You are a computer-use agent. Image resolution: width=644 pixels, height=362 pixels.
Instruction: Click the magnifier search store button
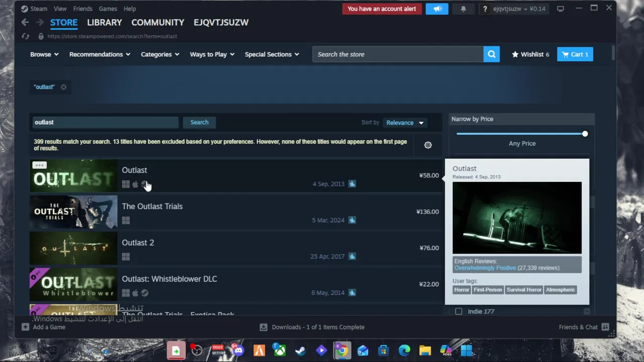[x=492, y=54]
